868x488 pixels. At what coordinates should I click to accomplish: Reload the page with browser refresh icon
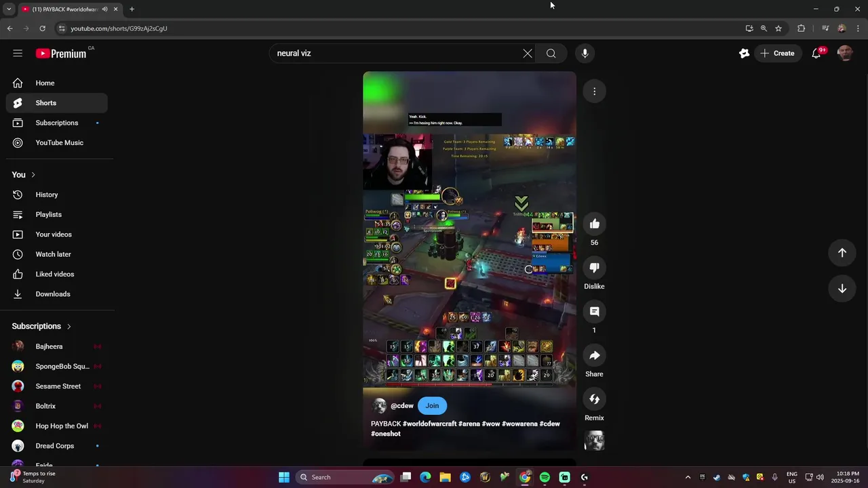click(x=42, y=28)
